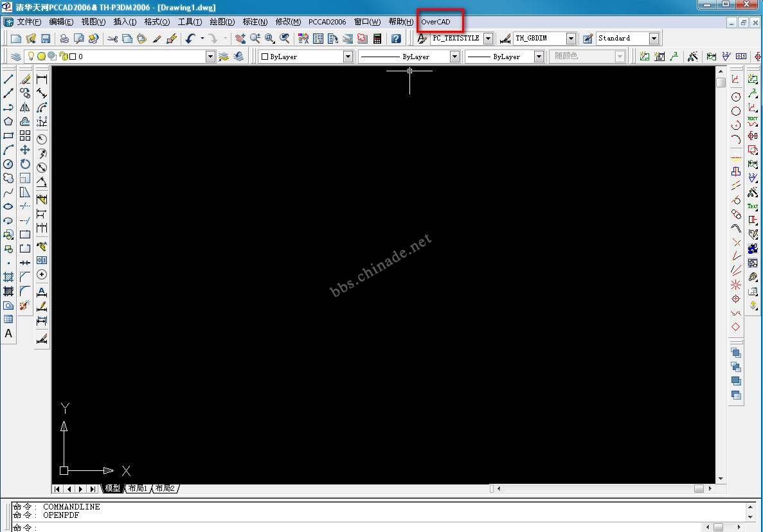Select the Hatch tool

[x=8, y=277]
